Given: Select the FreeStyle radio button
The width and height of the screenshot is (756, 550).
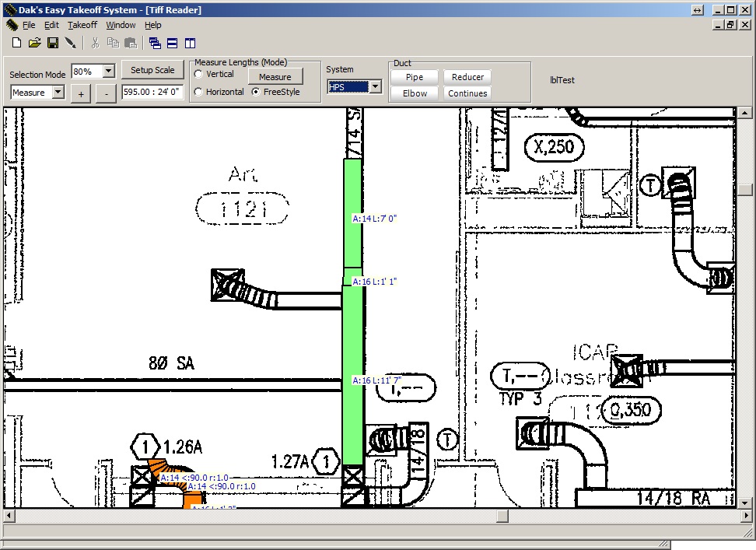Looking at the screenshot, I should point(256,92).
